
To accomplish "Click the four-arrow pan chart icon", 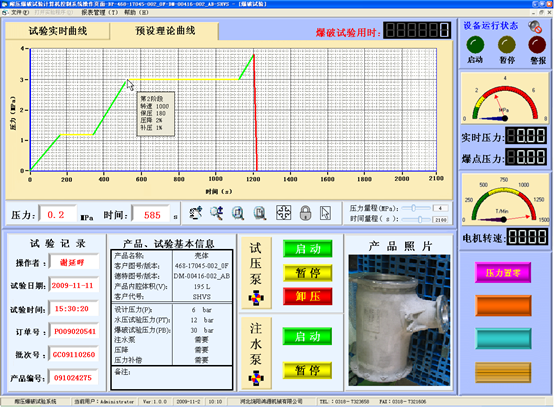I will 283,213.
